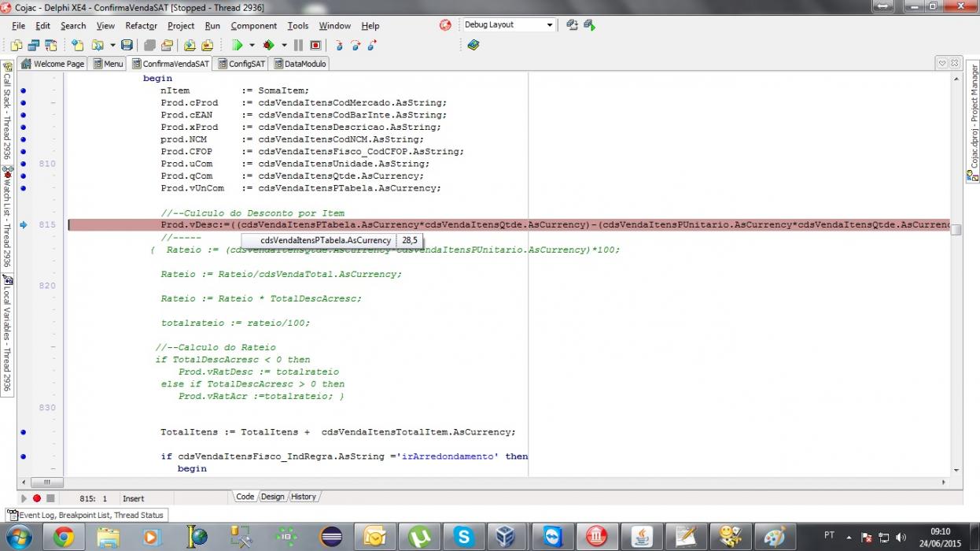Click the highlighted Prod.vDesc code line
Viewport: 980px width, 551px height.
coord(508,225)
